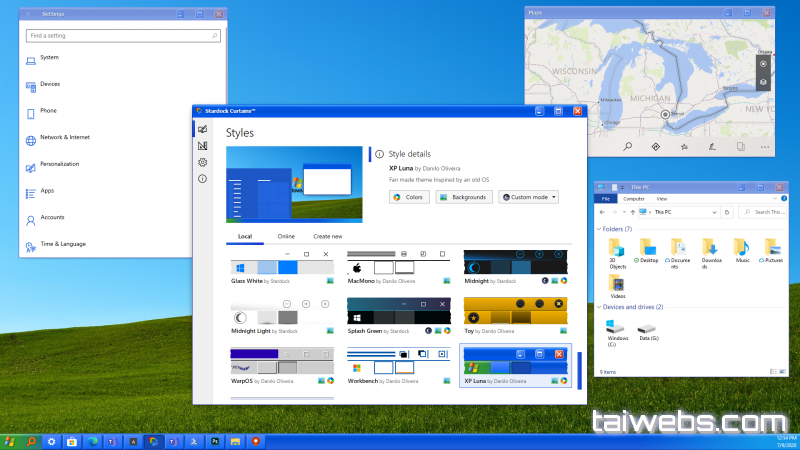Viewport: 800px width, 450px height.
Task: Click the About info icon in Curtains sidebar
Action: pos(203,178)
